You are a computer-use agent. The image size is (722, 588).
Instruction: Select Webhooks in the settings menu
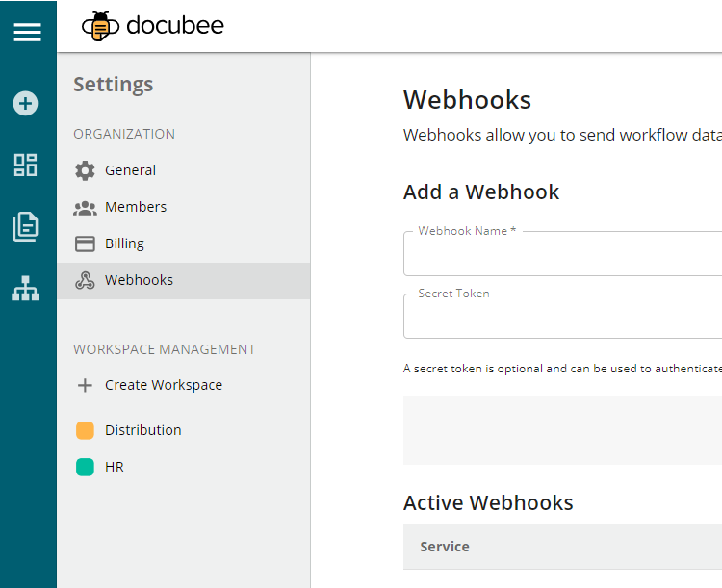[x=184, y=280]
